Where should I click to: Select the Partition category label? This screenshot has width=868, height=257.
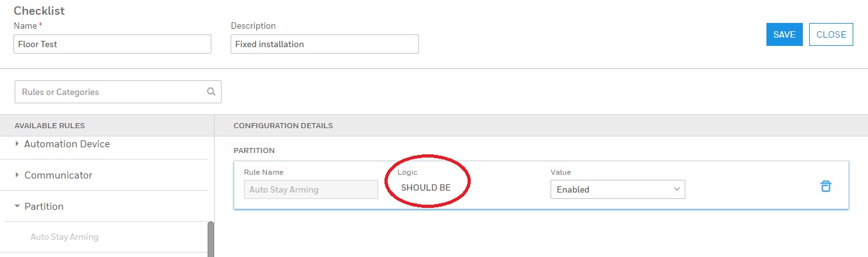click(x=44, y=207)
